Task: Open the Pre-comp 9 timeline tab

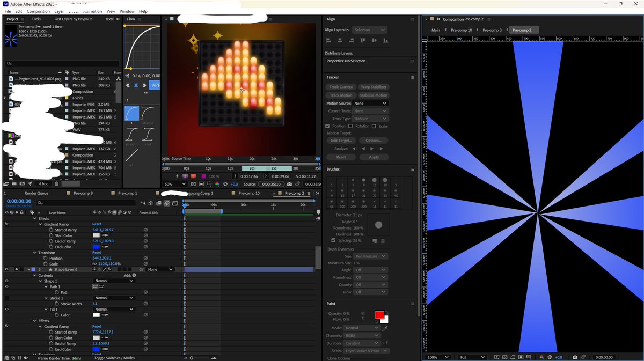Action: [x=83, y=193]
